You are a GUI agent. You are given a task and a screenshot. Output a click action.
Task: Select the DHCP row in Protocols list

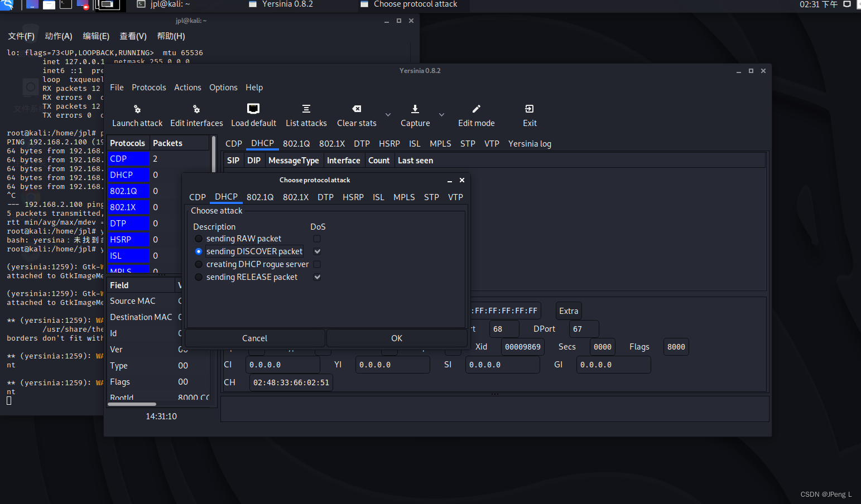pyautogui.click(x=158, y=175)
